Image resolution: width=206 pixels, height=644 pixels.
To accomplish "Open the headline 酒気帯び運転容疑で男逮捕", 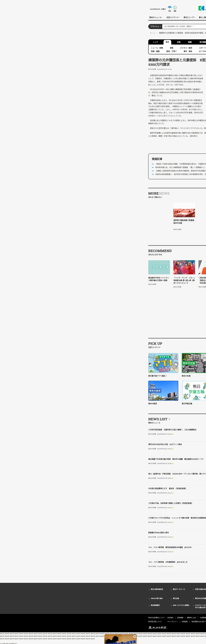I will pos(184,222).
